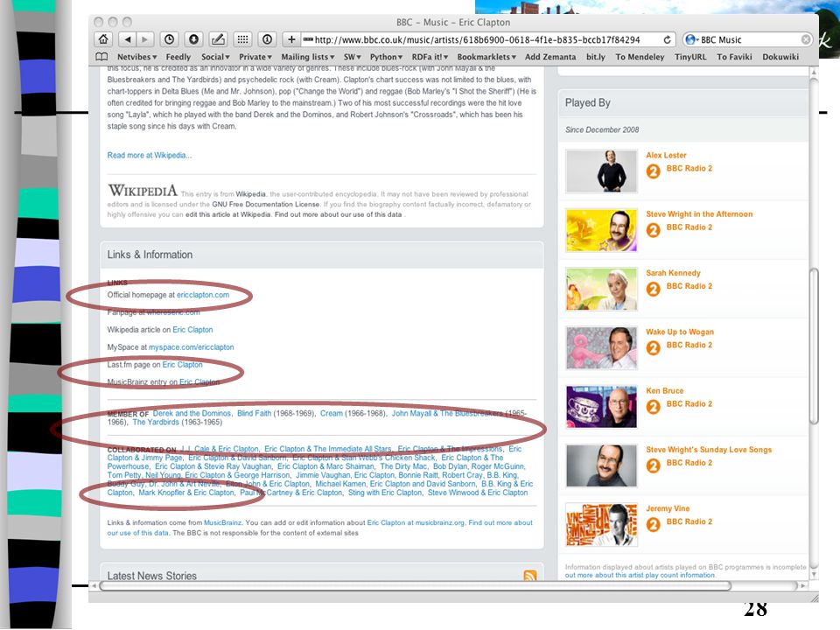Open the Alex Lester programme link

(666, 156)
